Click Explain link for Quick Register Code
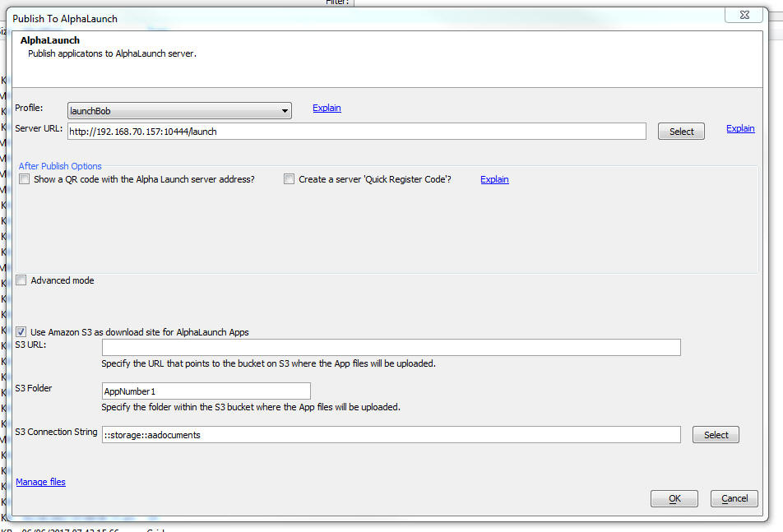783x532 pixels. tap(494, 179)
